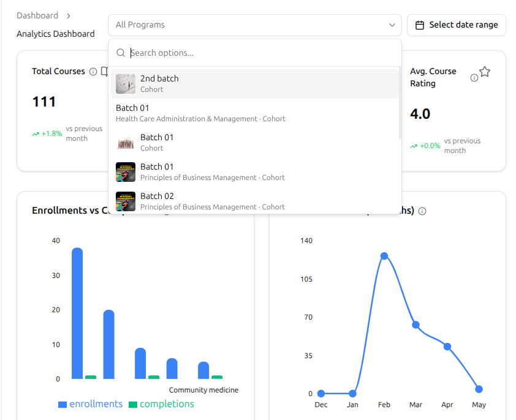The height and width of the screenshot is (420, 516).
Task: Pick Batch 02 Principles of Business Management
Action: 255,201
